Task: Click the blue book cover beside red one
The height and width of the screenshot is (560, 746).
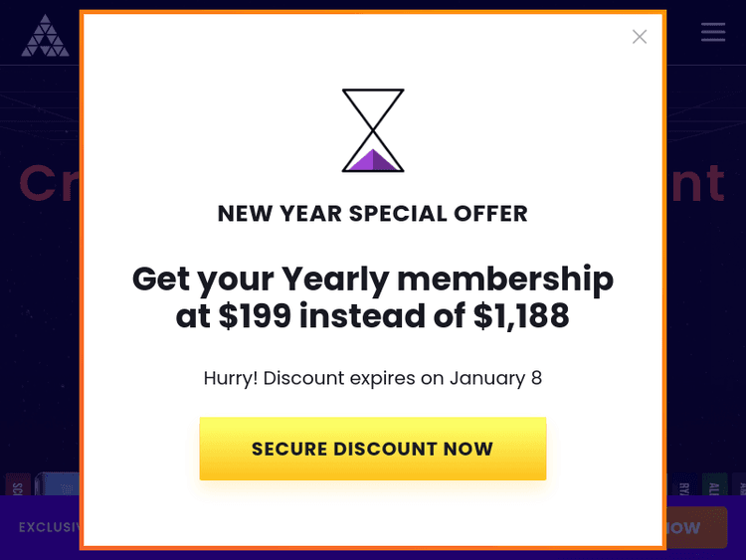Action: [59, 485]
